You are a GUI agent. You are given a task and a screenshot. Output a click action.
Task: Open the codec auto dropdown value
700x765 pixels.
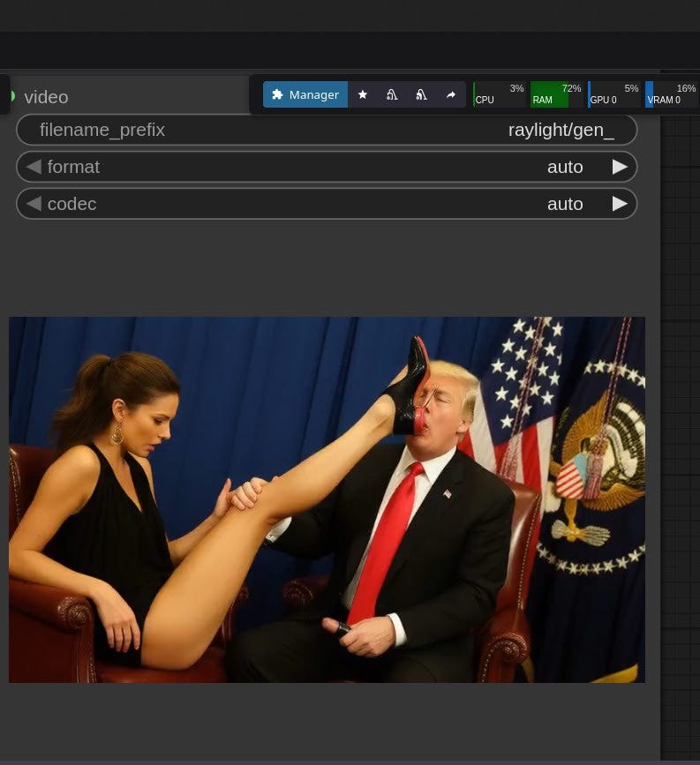click(565, 205)
